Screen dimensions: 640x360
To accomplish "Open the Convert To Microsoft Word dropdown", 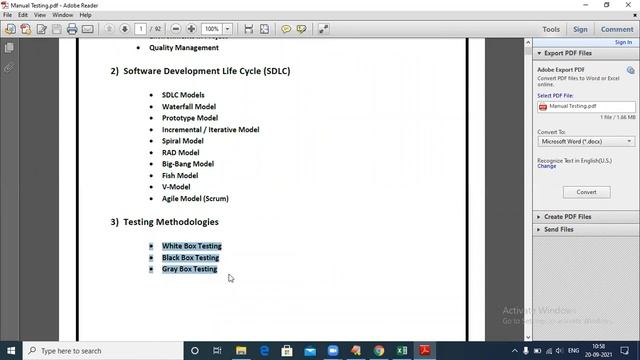I will point(586,142).
